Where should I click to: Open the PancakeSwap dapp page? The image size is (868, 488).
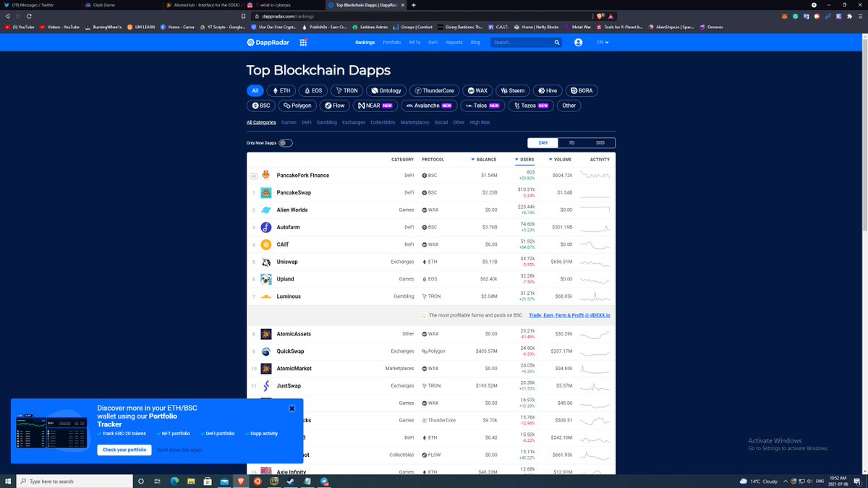point(294,193)
